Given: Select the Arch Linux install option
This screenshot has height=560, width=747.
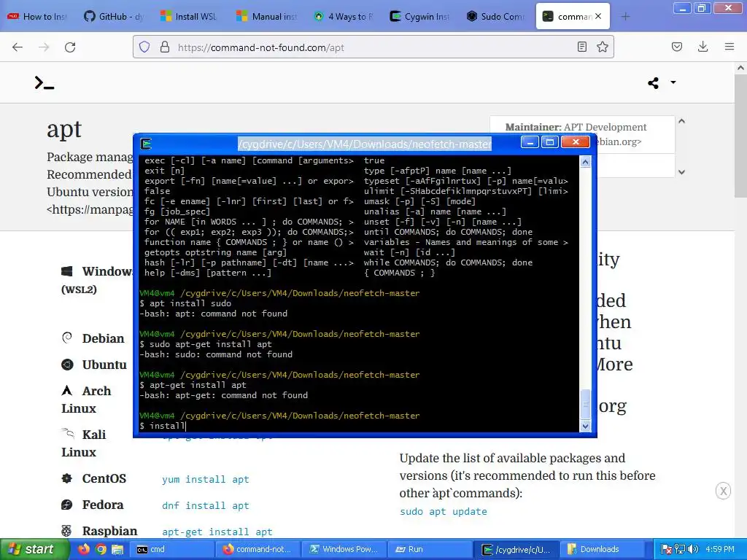Looking at the screenshot, I should (86, 400).
